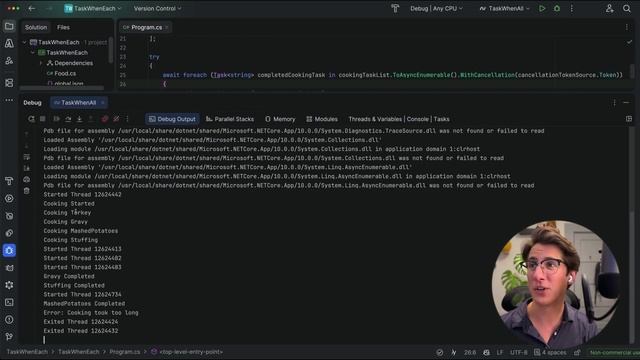Open the Version Control dropdown
Image resolution: width=640 pixels, height=360 pixels.
157,8
